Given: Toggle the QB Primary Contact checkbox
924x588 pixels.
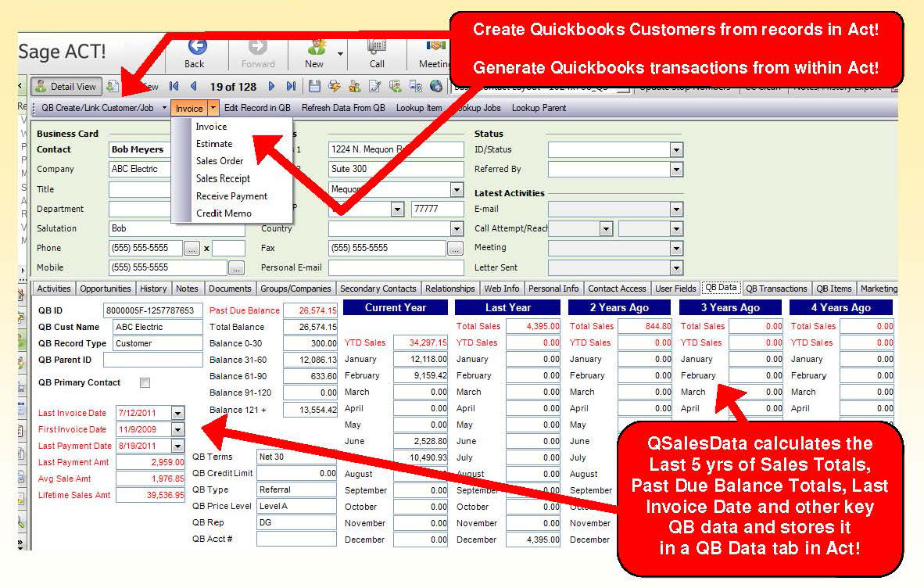Looking at the screenshot, I should 145,383.
